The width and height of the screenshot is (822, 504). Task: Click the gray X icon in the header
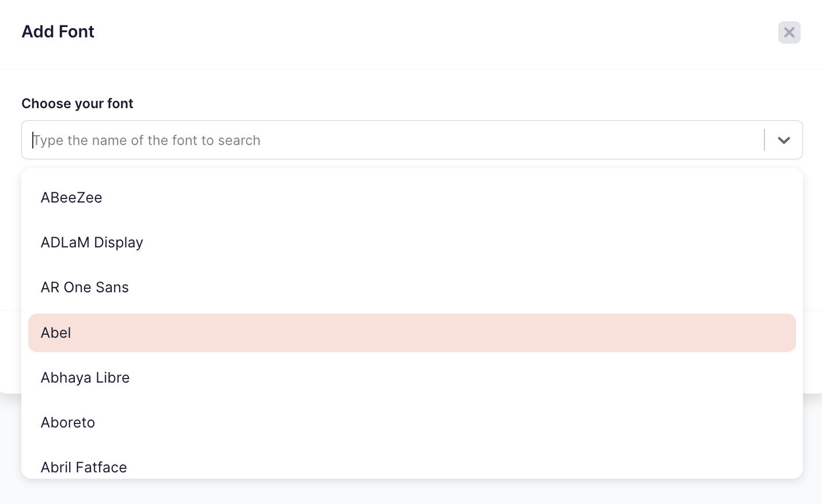coord(789,32)
